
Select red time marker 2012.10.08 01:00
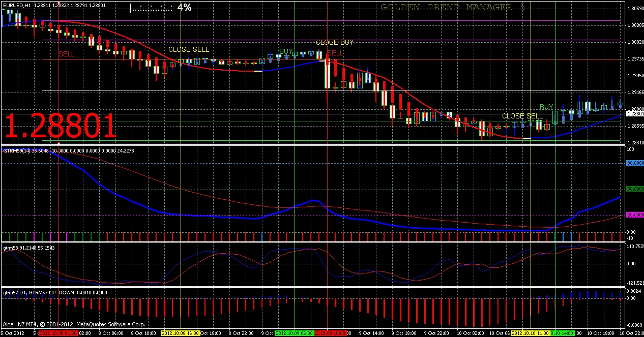point(58,333)
